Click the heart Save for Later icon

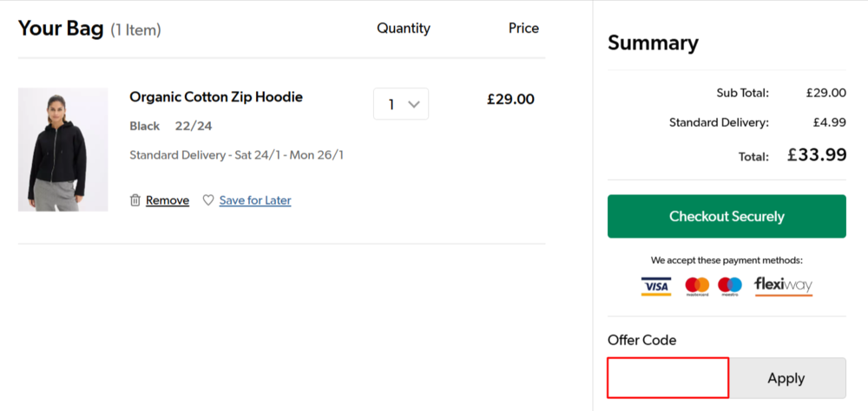click(208, 200)
